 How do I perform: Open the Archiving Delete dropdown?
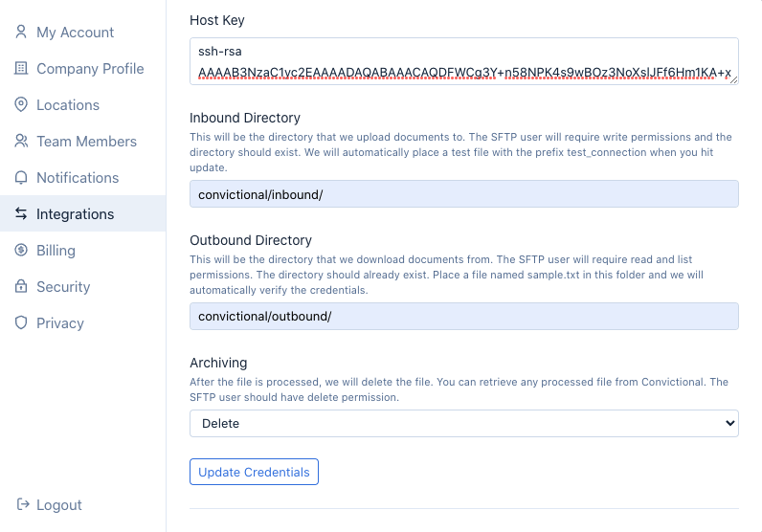click(x=463, y=423)
